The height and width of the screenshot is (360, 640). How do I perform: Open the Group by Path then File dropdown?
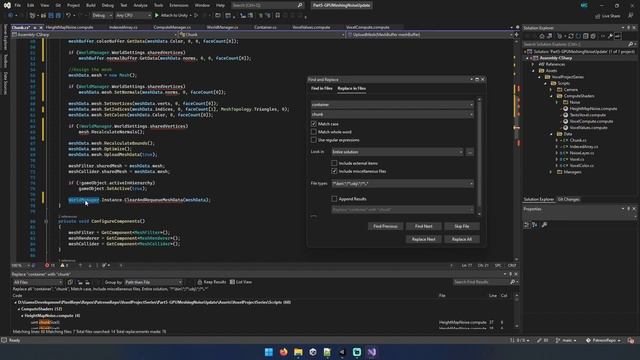pos(153,282)
